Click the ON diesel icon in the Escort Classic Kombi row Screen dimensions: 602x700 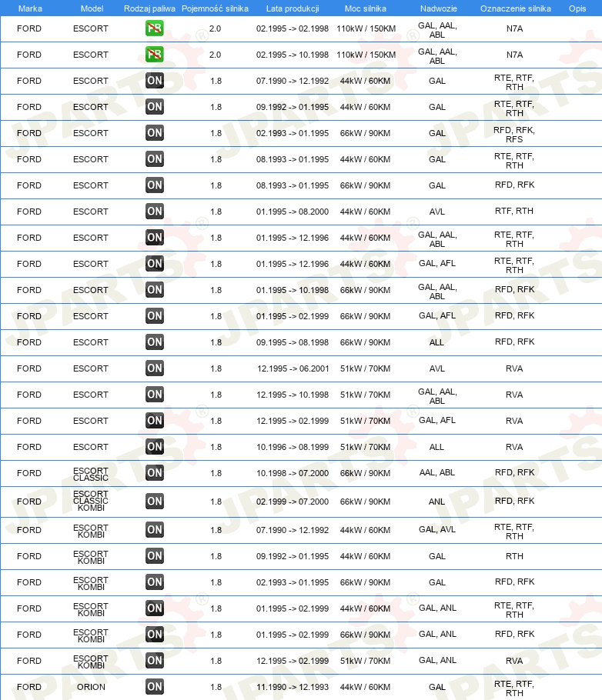(155, 502)
